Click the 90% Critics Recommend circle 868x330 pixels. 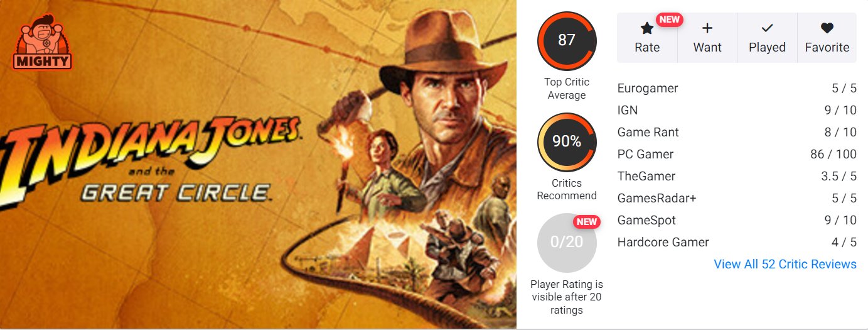point(567,142)
